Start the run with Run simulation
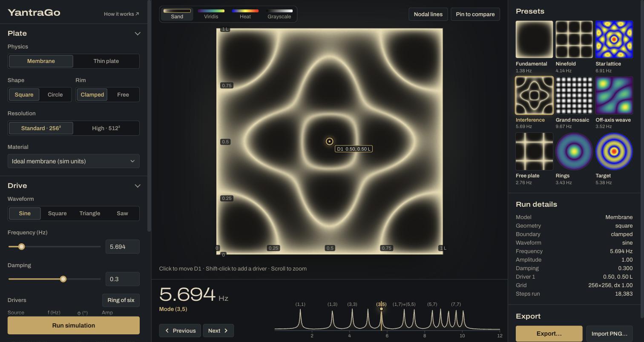This screenshot has width=644, height=342. (74, 325)
